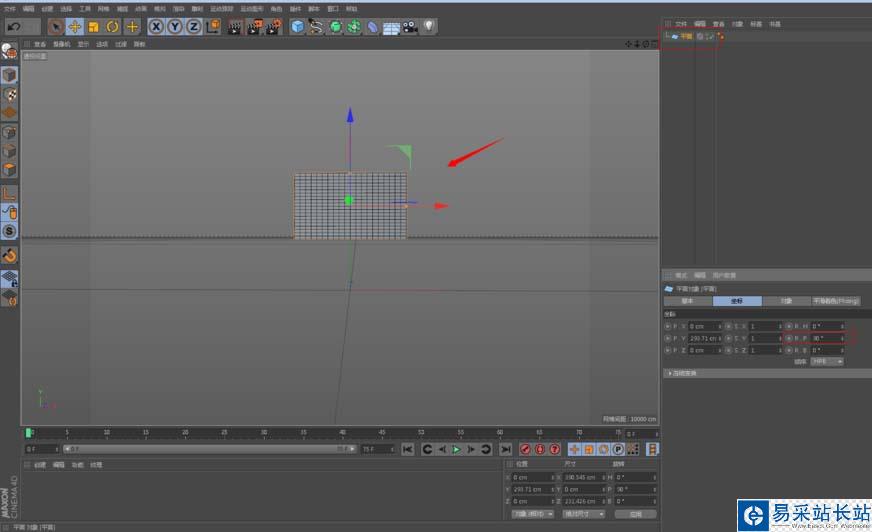Toggle the X axis lock
Image resolution: width=872 pixels, height=532 pixels.
coord(156,26)
